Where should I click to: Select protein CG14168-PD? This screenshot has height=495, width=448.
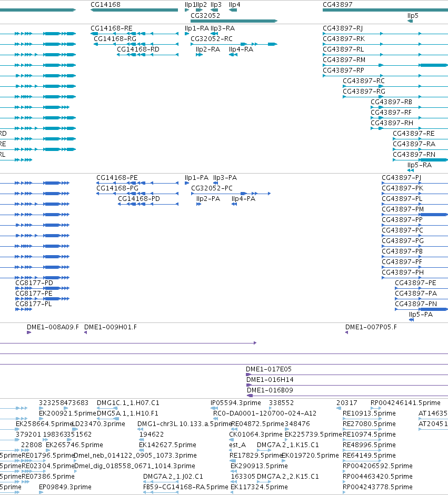[x=138, y=198]
